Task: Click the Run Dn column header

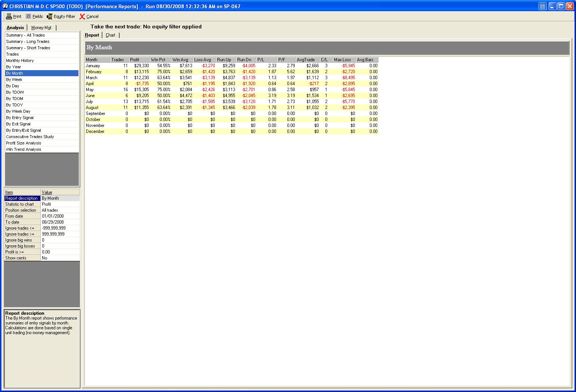Action: [246, 60]
